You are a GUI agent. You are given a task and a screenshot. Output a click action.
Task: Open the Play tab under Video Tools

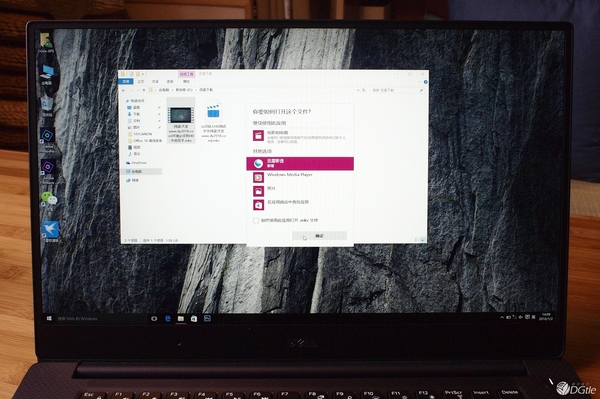click(186, 81)
